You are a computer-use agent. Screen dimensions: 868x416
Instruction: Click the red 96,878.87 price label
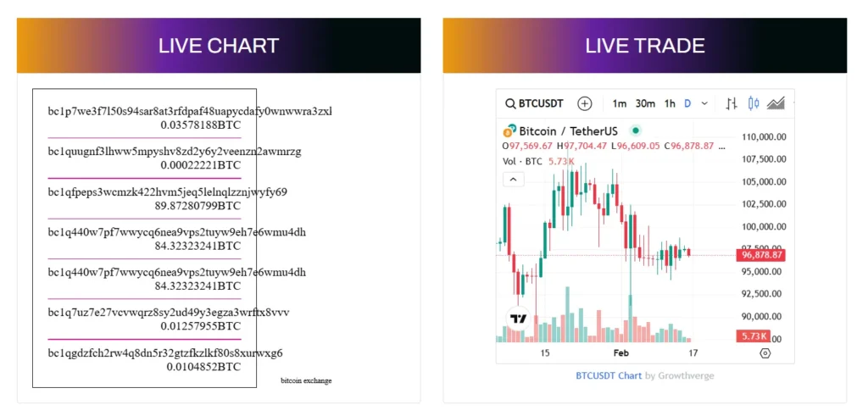[761, 255]
